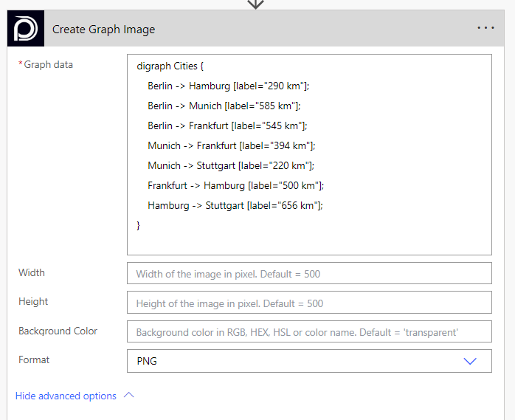The width and height of the screenshot is (515, 420).
Task: Open the ellipsis more options menu
Action: [x=485, y=28]
